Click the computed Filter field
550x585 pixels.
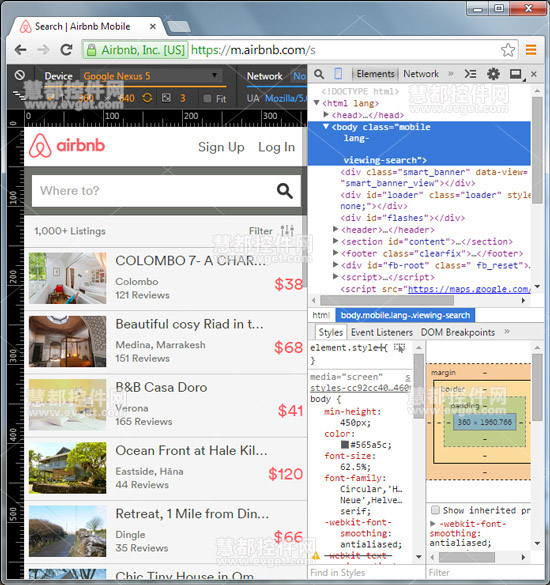pyautogui.click(x=484, y=572)
